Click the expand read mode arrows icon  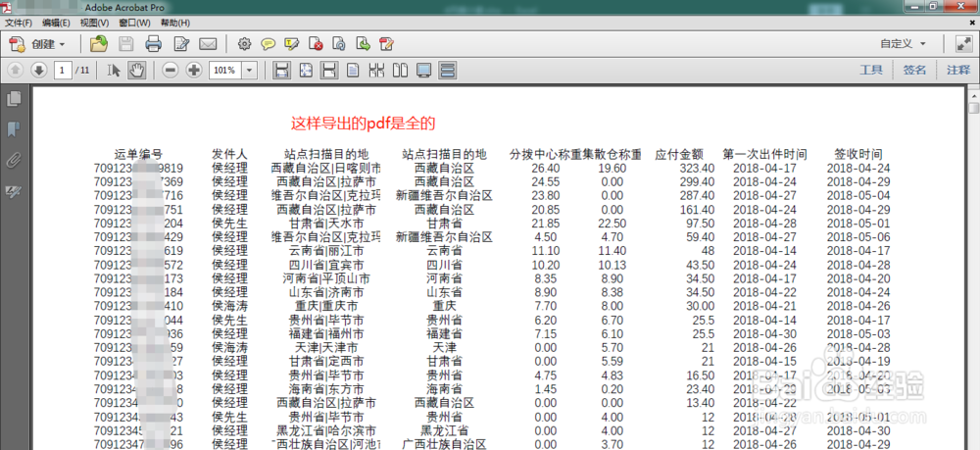click(963, 44)
